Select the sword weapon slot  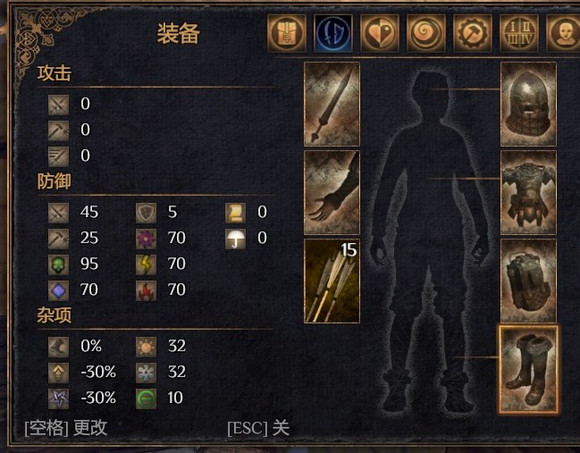click(x=332, y=104)
